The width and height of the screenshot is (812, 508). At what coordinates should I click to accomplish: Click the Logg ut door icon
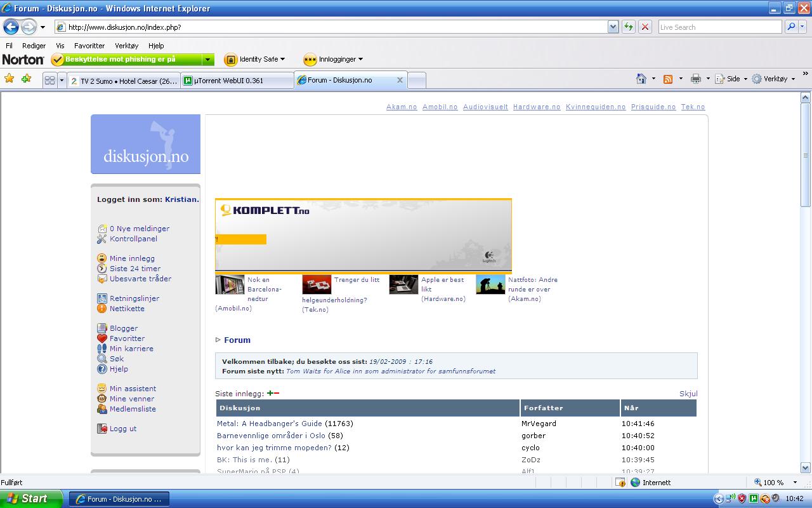(x=102, y=429)
